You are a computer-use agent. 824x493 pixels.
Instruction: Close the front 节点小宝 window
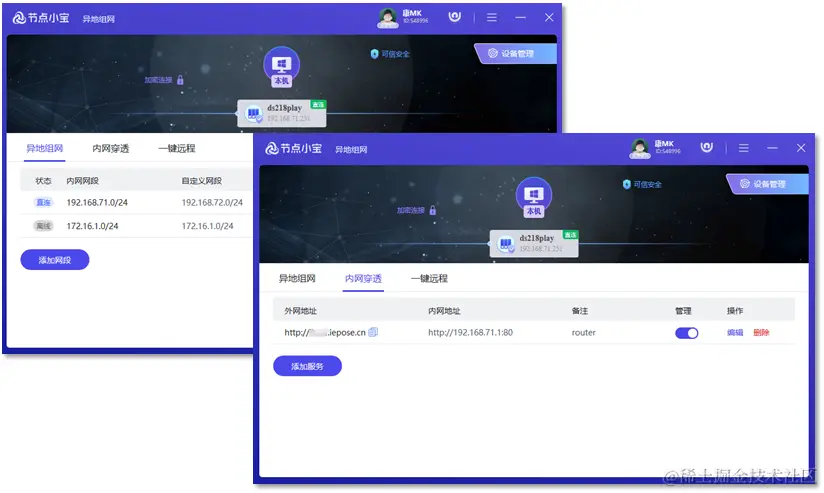pyautogui.click(x=801, y=148)
